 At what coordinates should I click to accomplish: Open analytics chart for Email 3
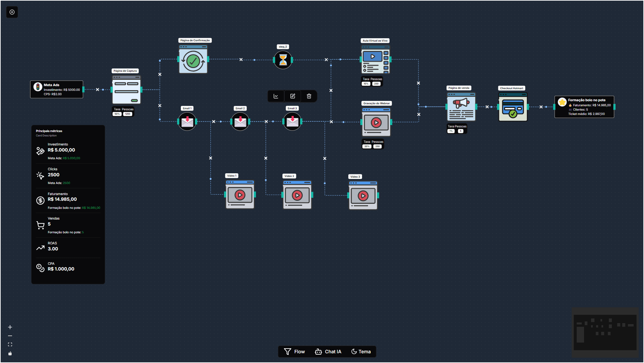pos(276,96)
